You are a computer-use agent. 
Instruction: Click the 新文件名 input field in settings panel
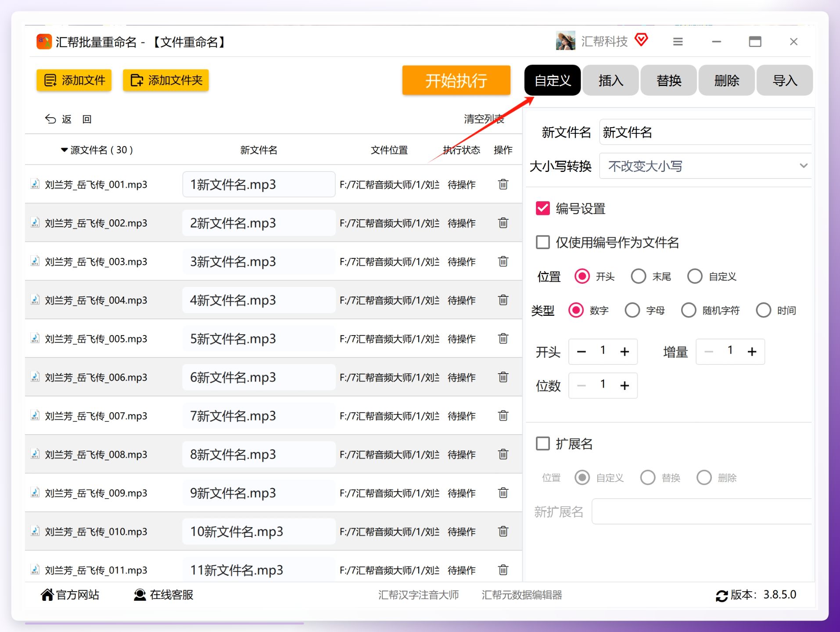(x=705, y=132)
